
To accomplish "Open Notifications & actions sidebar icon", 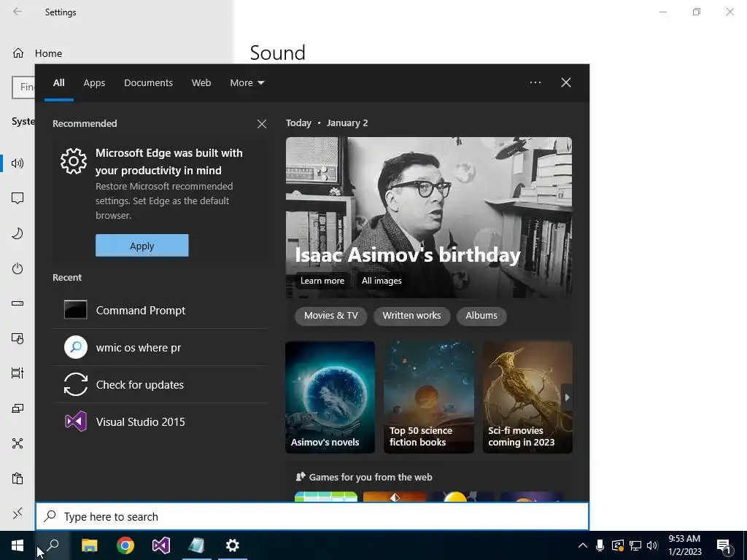I will point(18,198).
